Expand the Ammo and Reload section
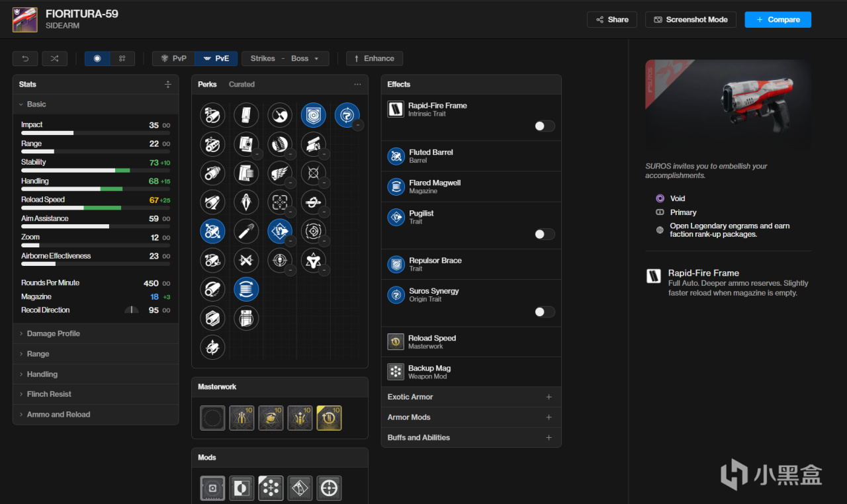 pos(96,414)
